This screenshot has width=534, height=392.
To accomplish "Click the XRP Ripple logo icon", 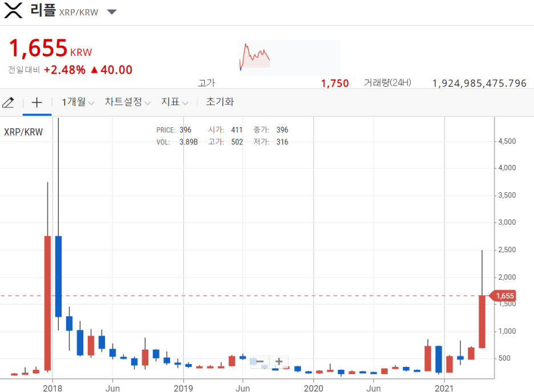I will tap(13, 10).
